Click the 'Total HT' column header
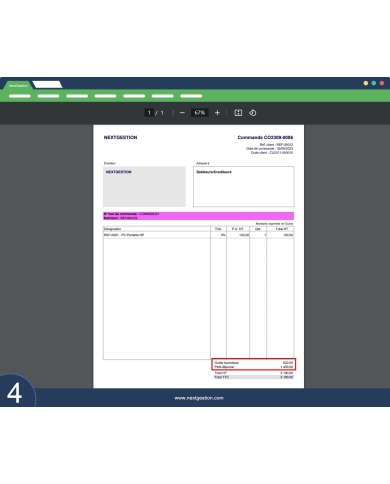The image size is (390, 484). [282, 229]
